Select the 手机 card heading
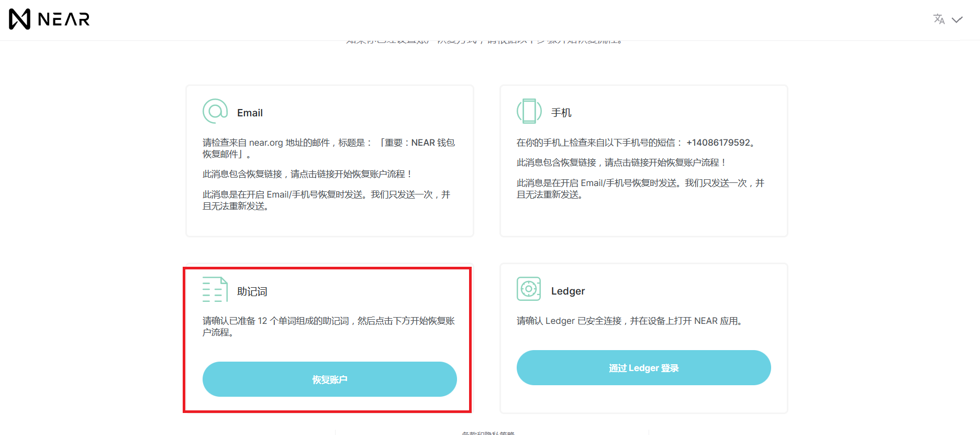Viewport: 980px width, 435px height. [561, 113]
